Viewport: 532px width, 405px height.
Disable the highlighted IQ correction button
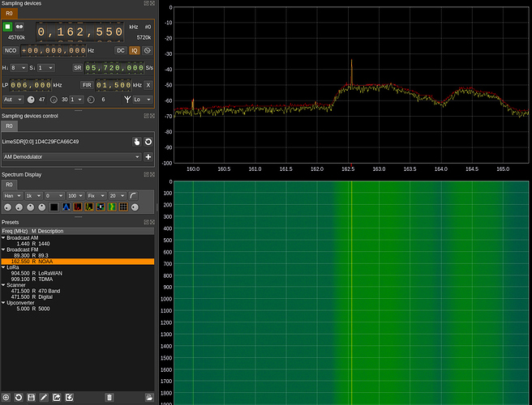pyautogui.click(x=135, y=50)
